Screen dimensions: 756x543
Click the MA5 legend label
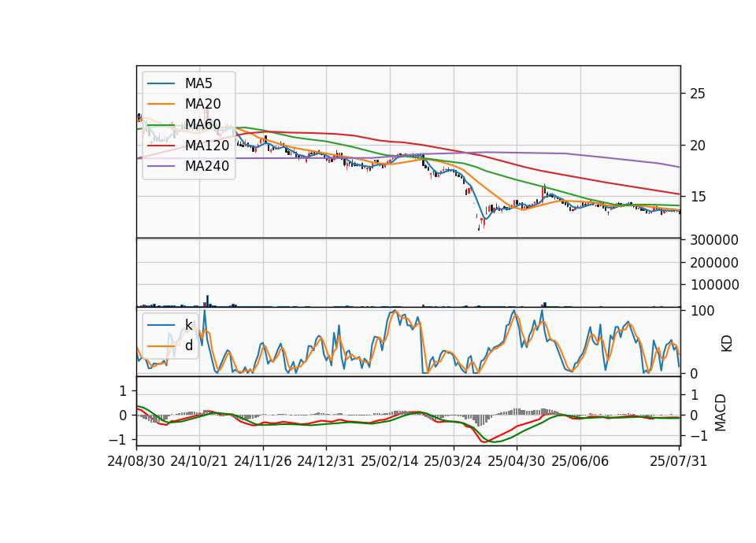198,83
